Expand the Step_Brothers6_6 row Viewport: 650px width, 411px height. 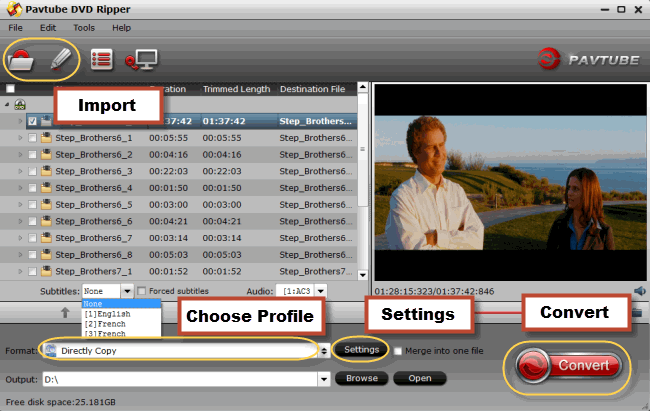(x=20, y=221)
